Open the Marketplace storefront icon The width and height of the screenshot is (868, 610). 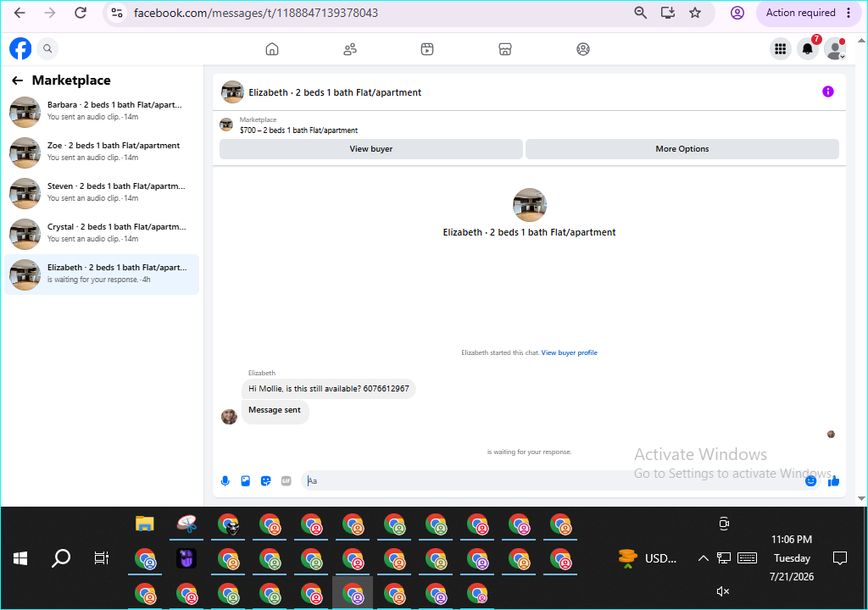[x=505, y=49]
